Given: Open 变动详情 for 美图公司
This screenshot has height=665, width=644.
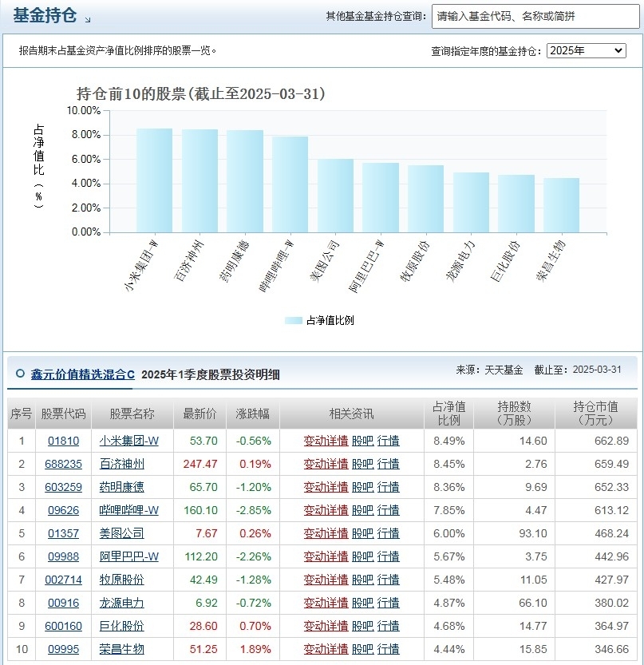Looking at the screenshot, I should coord(326,533).
